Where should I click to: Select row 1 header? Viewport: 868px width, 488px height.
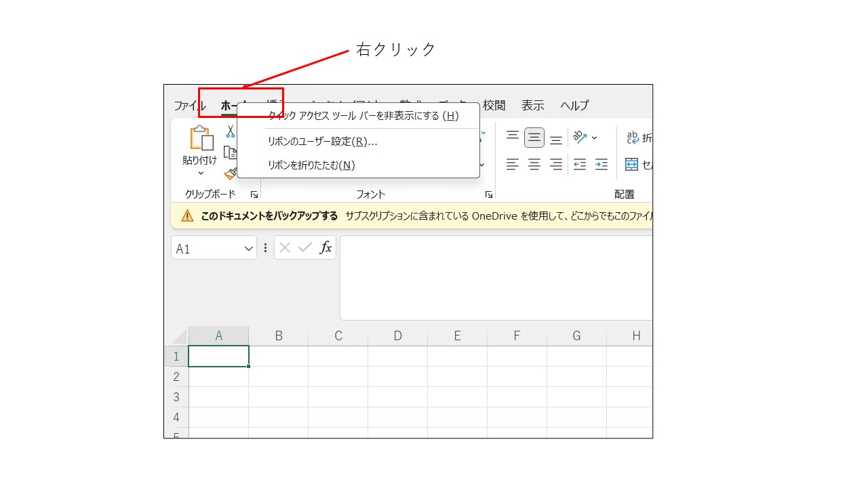(x=176, y=357)
